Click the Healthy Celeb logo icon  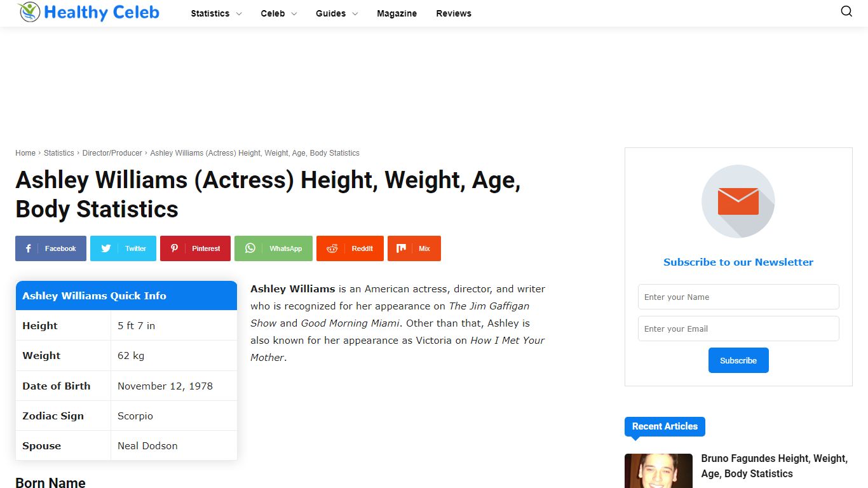[29, 12]
